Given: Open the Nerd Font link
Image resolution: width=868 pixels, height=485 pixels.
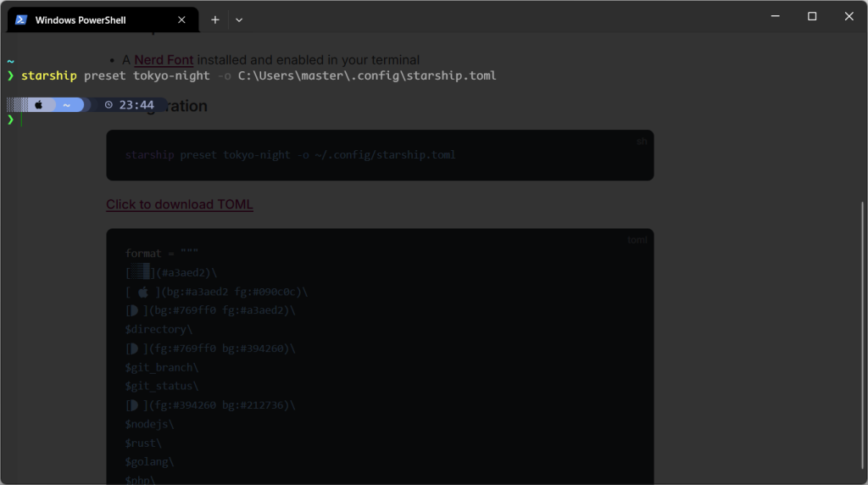Looking at the screenshot, I should pos(164,60).
